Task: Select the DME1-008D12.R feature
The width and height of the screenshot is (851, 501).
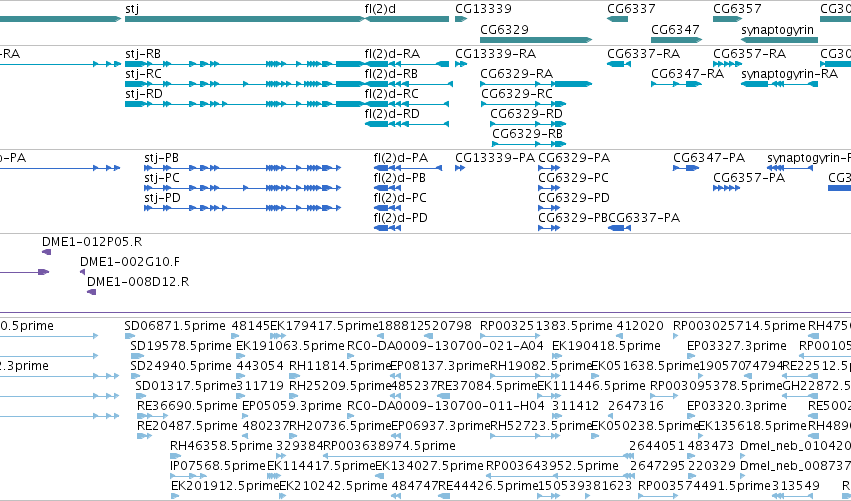Action: (92, 292)
